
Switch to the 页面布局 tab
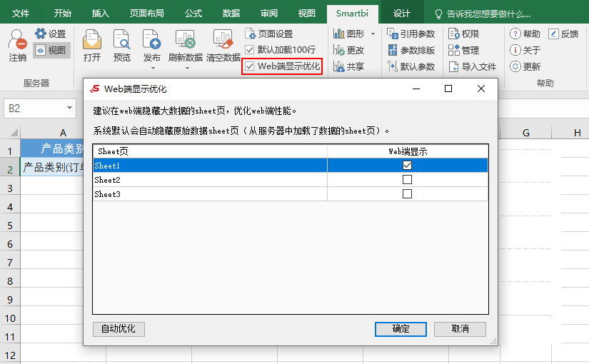(146, 14)
